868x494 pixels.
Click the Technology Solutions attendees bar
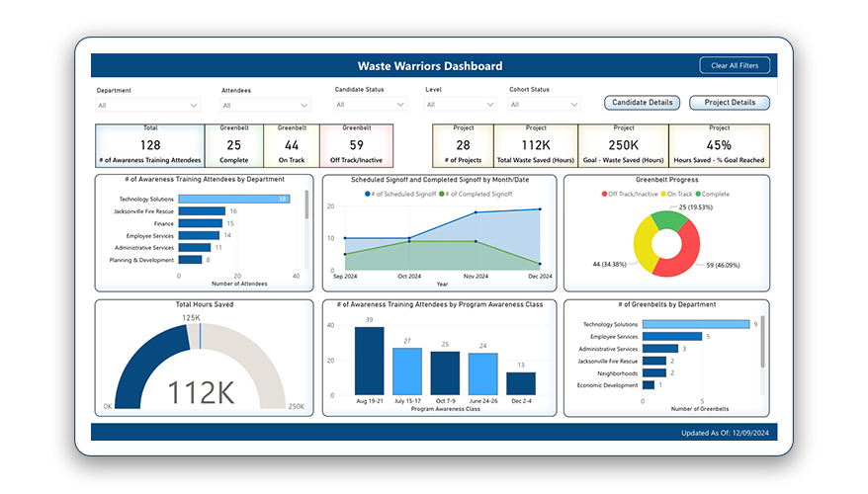233,200
